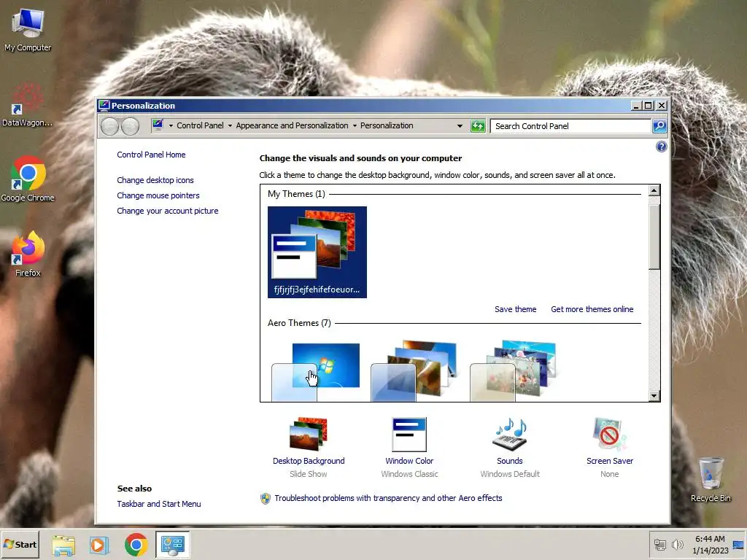Click the shield icon beside Troubleshoot
Image resolution: width=747 pixels, height=560 pixels.
266,499
